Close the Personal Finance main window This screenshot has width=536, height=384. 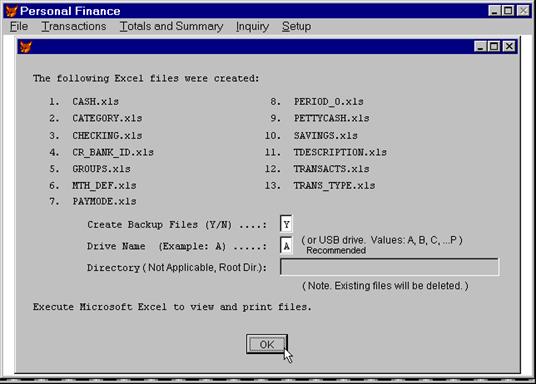click(523, 11)
